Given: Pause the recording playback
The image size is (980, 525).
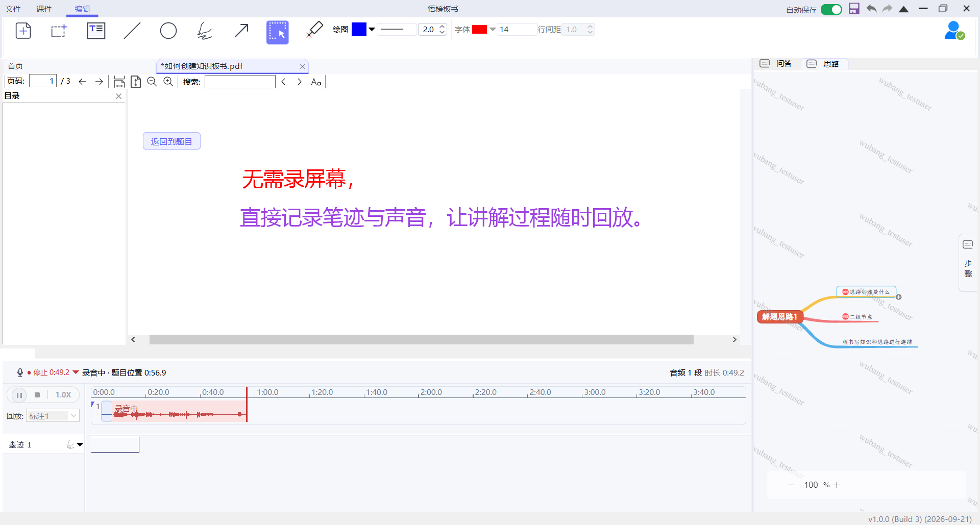Looking at the screenshot, I should 19,395.
